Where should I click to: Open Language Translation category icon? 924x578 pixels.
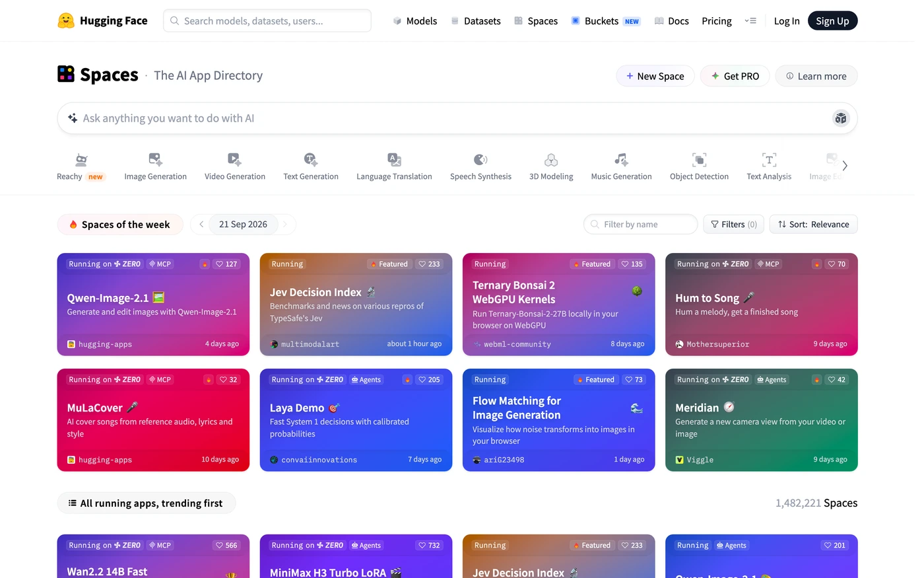(394, 159)
